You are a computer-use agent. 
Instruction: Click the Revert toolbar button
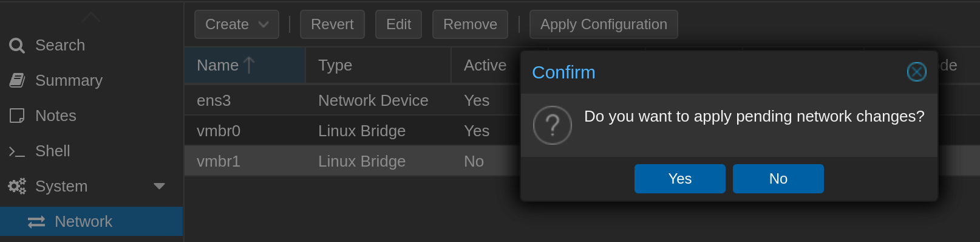[x=332, y=24]
